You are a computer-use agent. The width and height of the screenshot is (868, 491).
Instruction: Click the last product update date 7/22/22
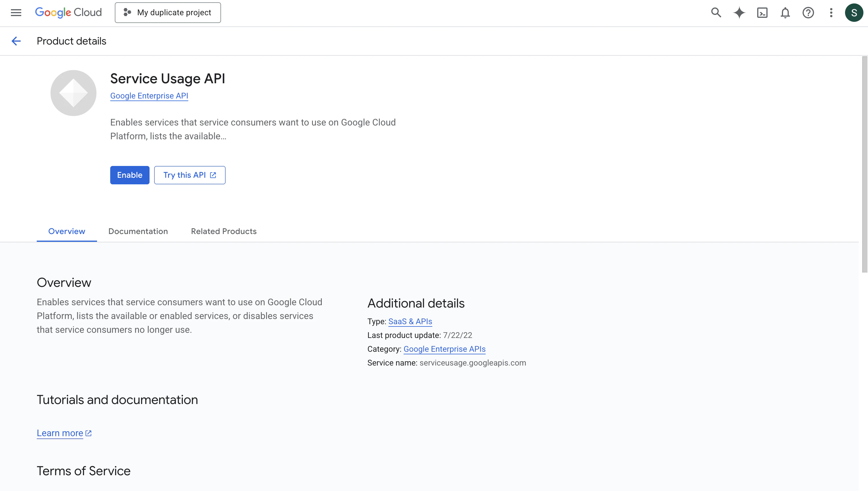pos(458,335)
